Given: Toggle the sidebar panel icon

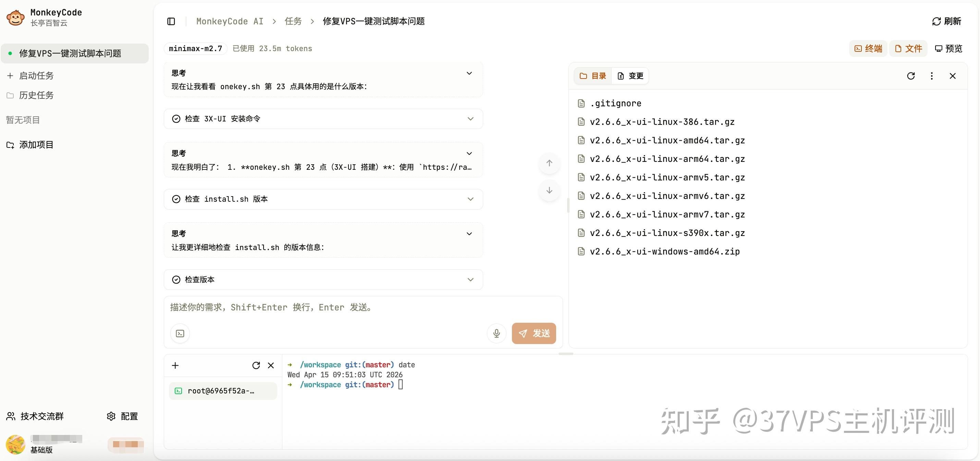Looking at the screenshot, I should point(171,21).
